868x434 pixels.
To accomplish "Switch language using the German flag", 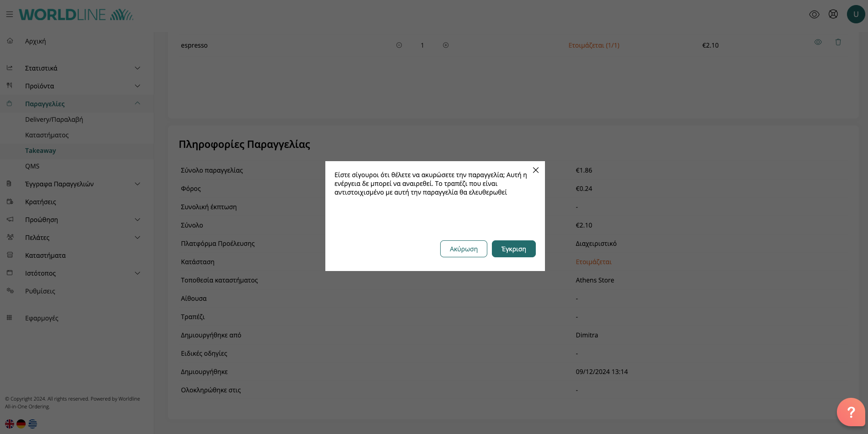I will 21,424.
